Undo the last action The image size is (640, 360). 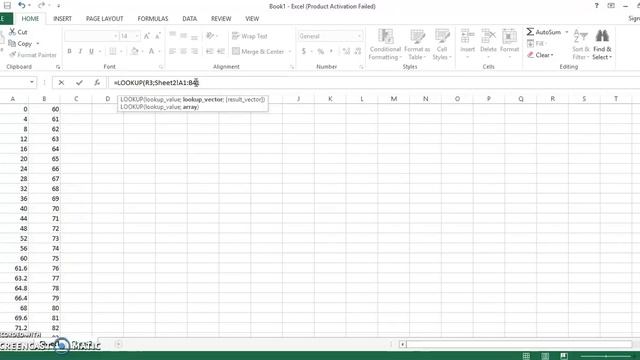[x=22, y=6]
